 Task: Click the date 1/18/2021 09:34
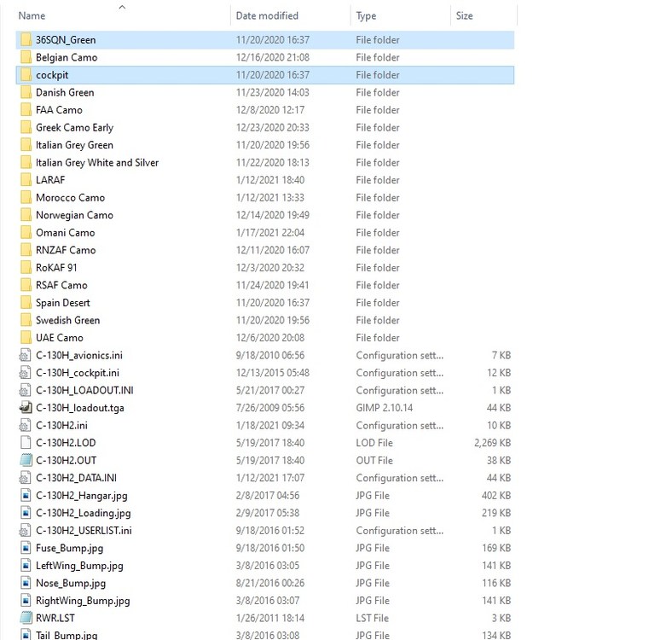click(x=270, y=426)
